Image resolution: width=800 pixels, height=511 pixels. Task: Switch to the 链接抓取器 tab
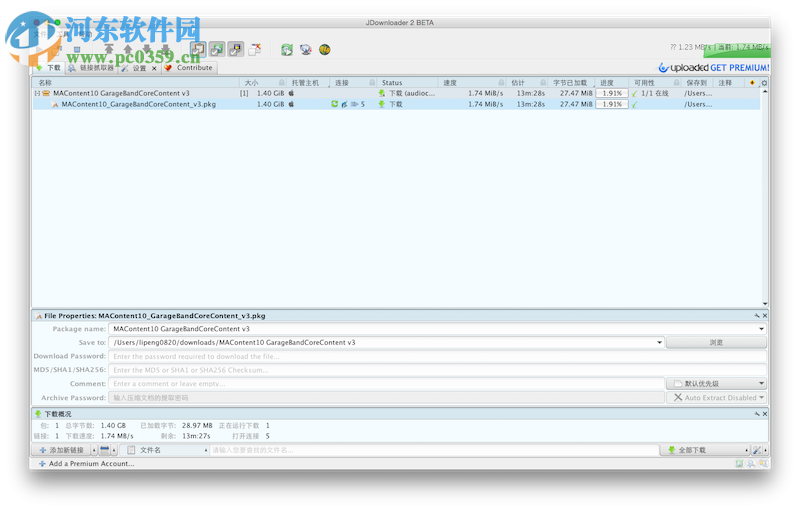click(x=90, y=68)
